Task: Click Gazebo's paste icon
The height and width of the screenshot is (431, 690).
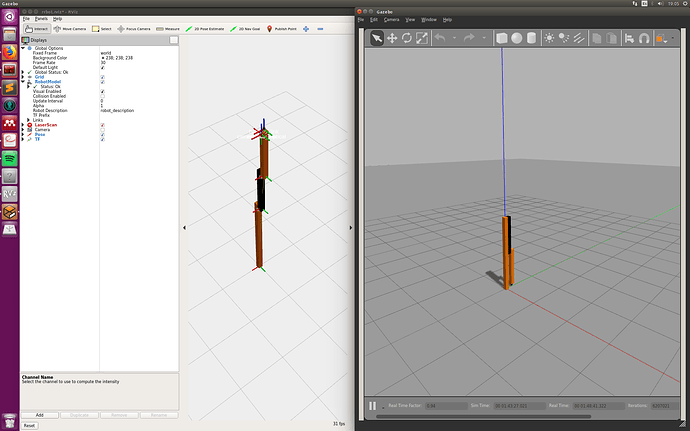Action: pos(611,38)
